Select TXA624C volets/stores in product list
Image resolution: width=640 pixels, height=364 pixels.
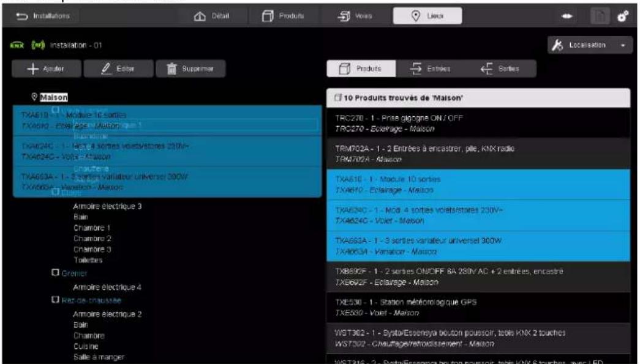coord(478,215)
